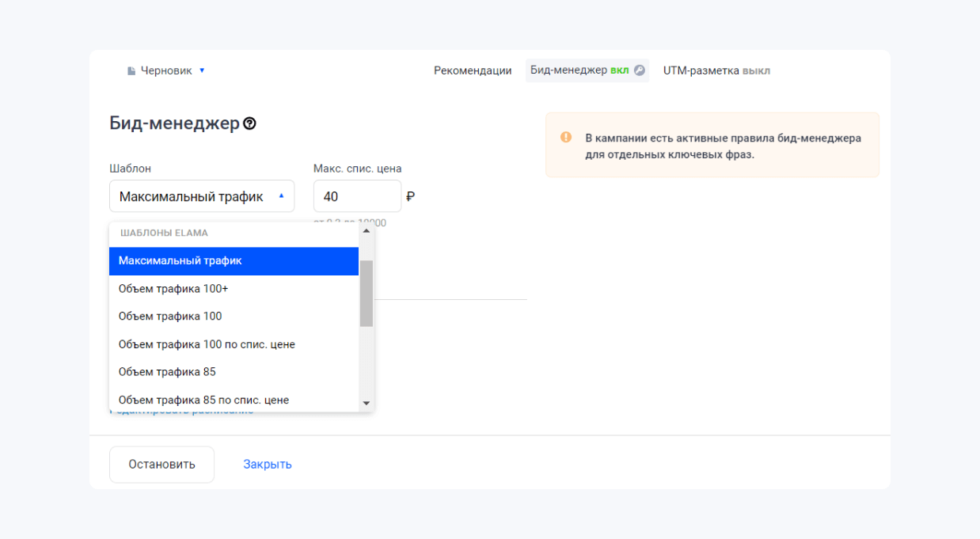Image resolution: width=980 pixels, height=539 pixels.
Task: Expand the Черновик status dropdown arrow
Action: point(204,70)
